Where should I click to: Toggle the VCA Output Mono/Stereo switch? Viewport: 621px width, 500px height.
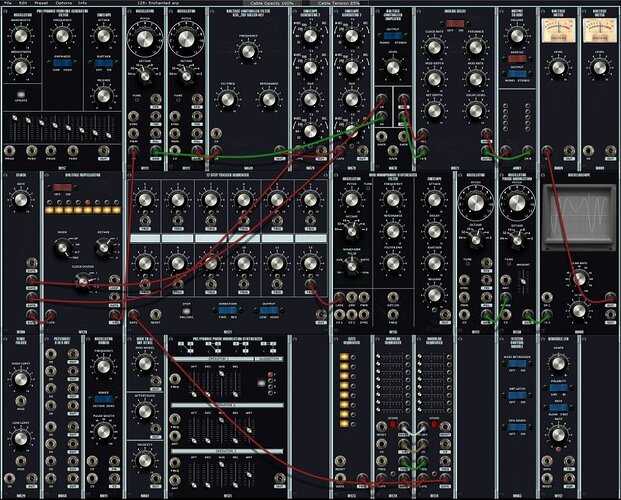[393, 36]
